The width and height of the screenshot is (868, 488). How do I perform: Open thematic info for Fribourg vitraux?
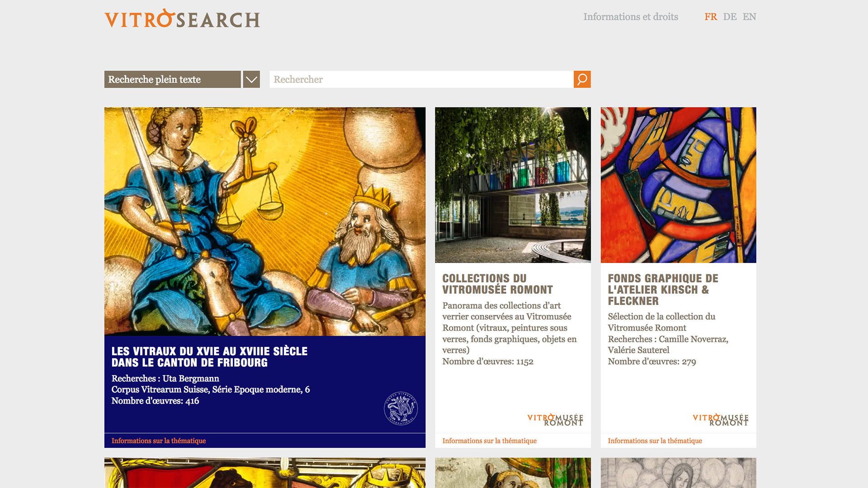click(x=159, y=441)
